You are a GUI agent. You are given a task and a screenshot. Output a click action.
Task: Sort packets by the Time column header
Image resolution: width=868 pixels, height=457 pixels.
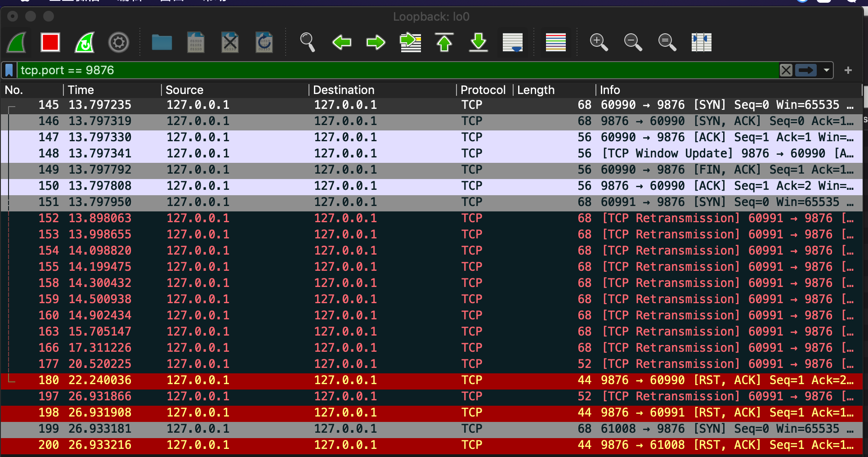click(112, 90)
